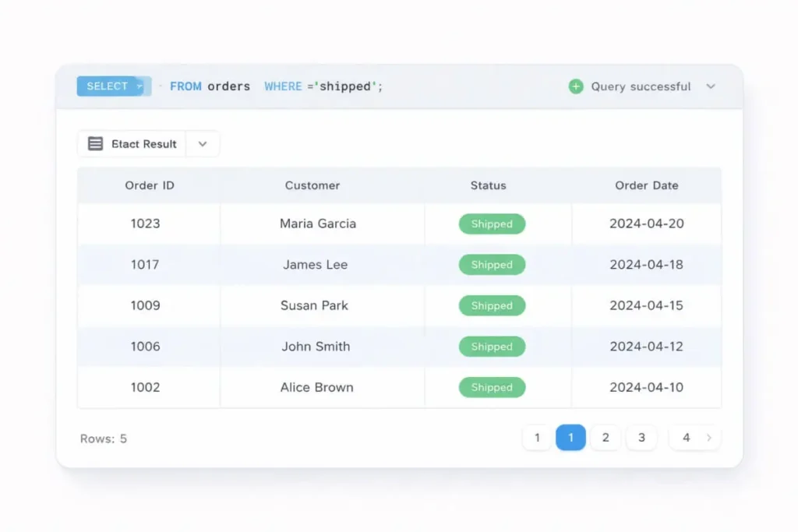This screenshot has height=532, width=798.
Task: Click the blue SELECT button
Action: pos(107,86)
